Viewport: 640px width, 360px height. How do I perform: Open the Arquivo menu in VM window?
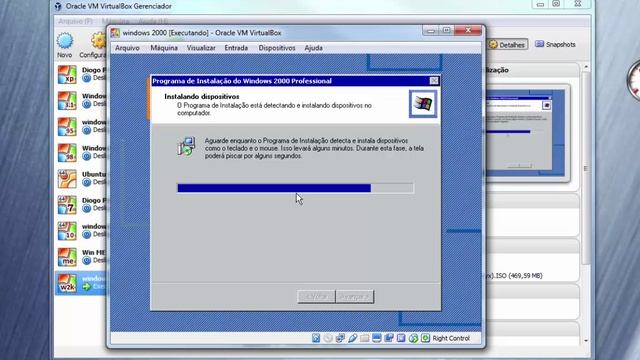127,48
